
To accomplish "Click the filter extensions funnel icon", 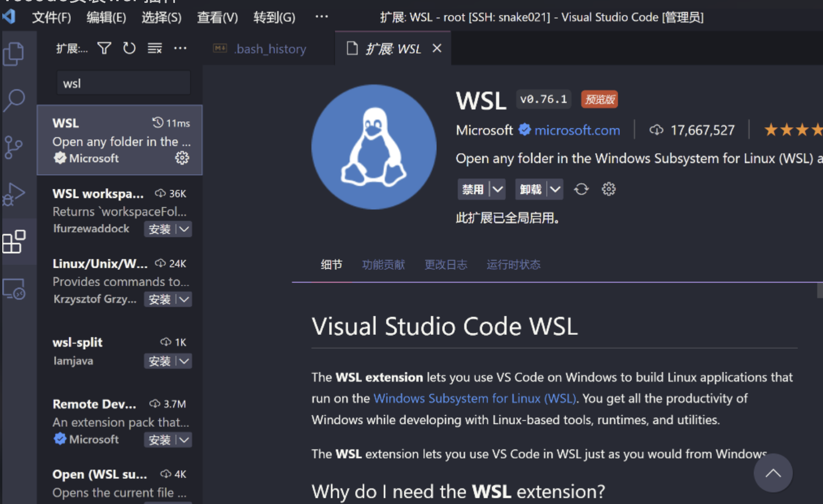I will (x=104, y=48).
